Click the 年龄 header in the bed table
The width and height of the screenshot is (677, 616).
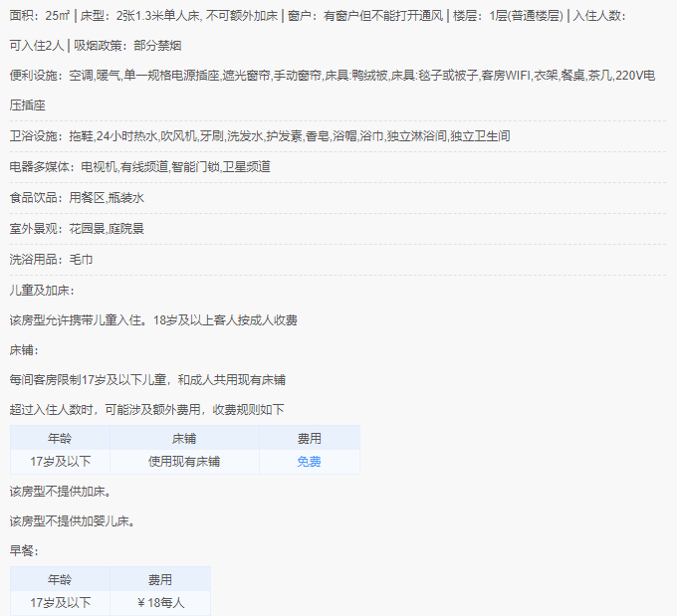(60, 439)
